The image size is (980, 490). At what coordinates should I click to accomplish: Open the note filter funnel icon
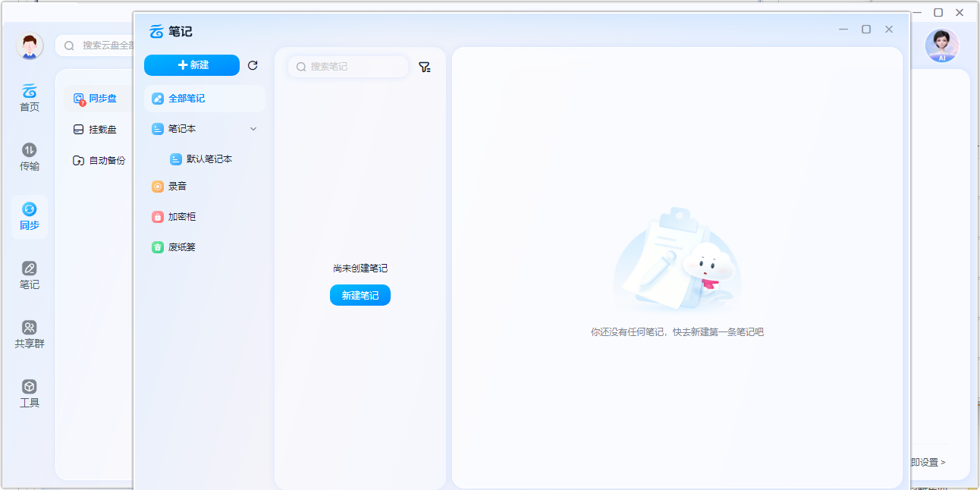point(425,67)
